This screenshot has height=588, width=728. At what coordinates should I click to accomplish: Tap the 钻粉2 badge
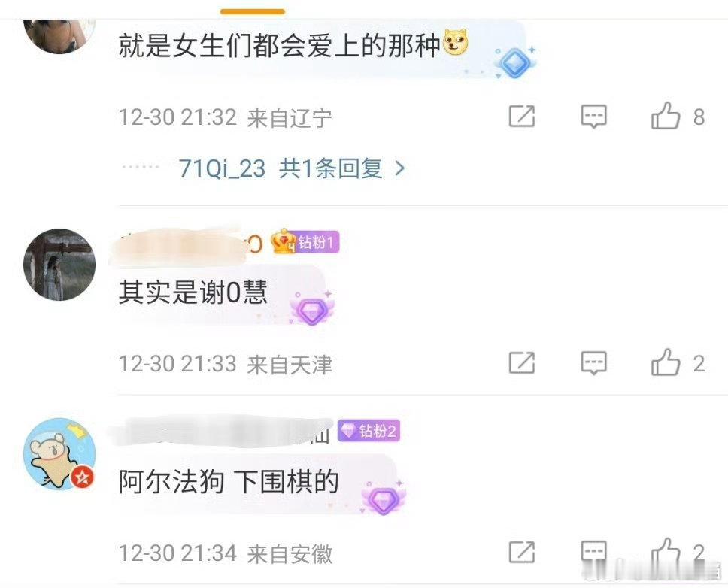pyautogui.click(x=369, y=431)
